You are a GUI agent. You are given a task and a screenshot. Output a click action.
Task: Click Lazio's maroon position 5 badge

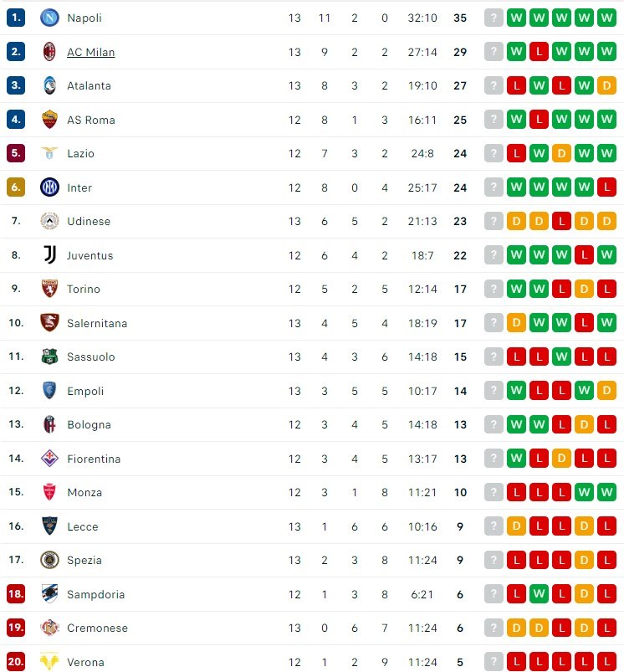pyautogui.click(x=16, y=153)
